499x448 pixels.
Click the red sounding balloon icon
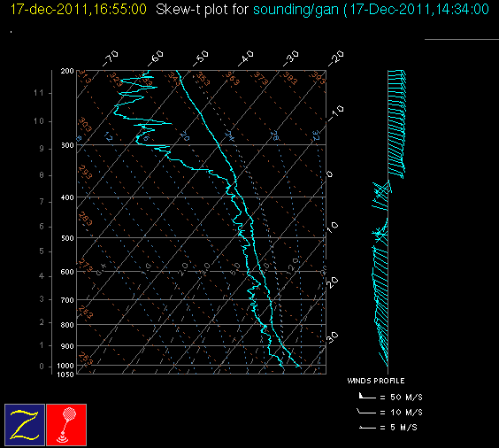[x=66, y=425]
